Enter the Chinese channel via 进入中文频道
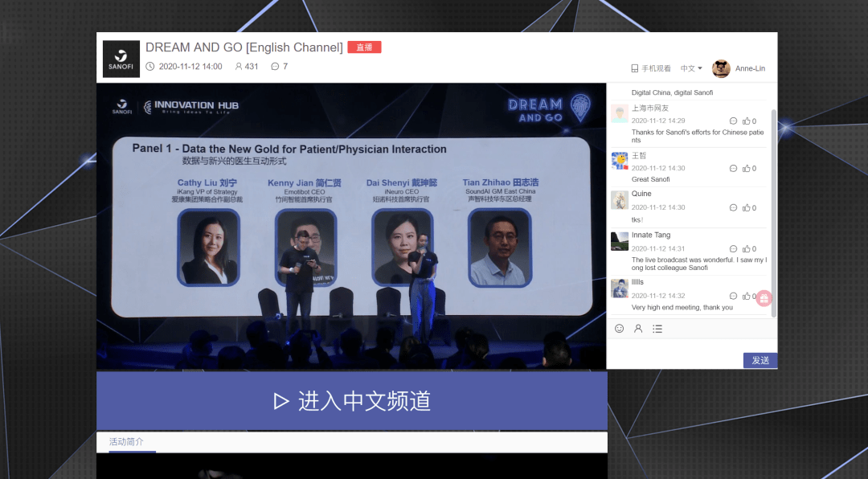The width and height of the screenshot is (868, 479). (x=352, y=401)
